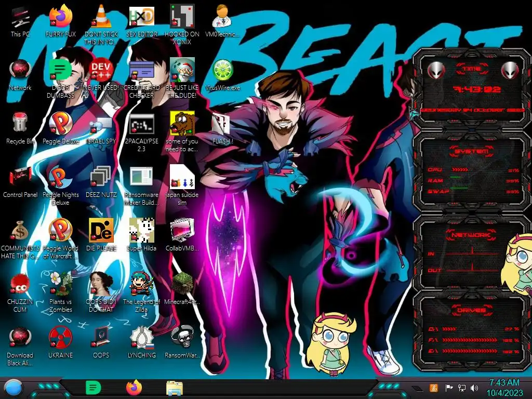The height and width of the screenshot is (399, 532).
Task: Open the green chat app on the taskbar
Action: 94,388
